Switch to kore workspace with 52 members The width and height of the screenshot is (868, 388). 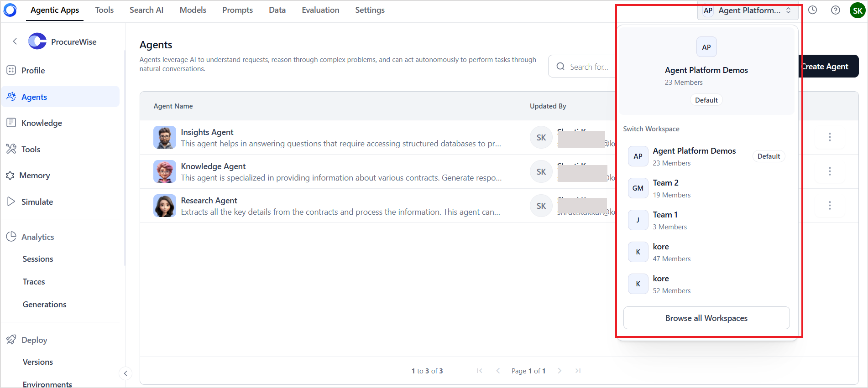(x=706, y=284)
